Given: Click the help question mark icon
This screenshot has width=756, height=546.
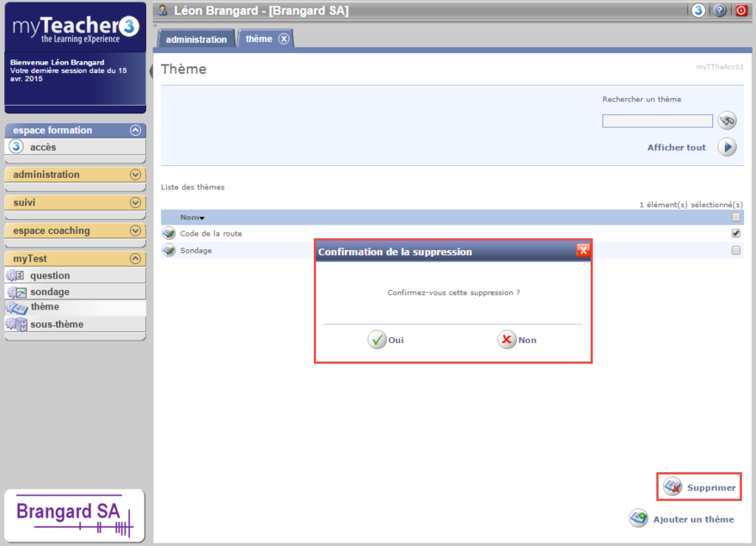Looking at the screenshot, I should point(720,11).
